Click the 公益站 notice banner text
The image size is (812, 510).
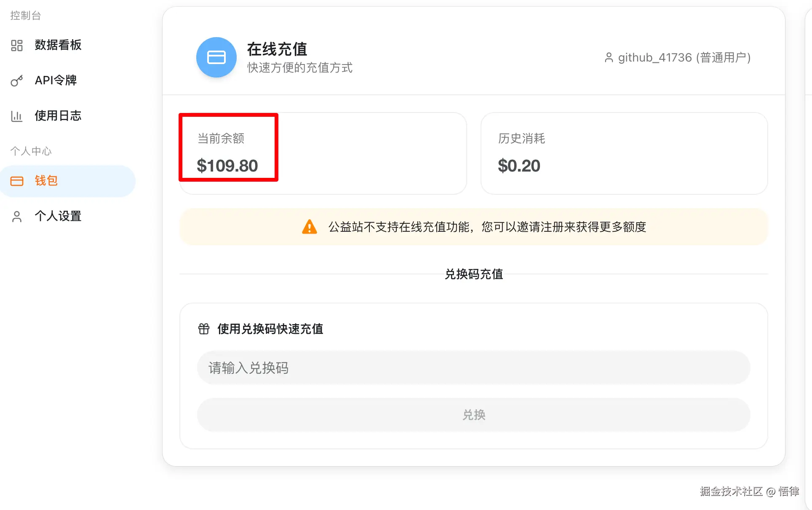tap(487, 227)
